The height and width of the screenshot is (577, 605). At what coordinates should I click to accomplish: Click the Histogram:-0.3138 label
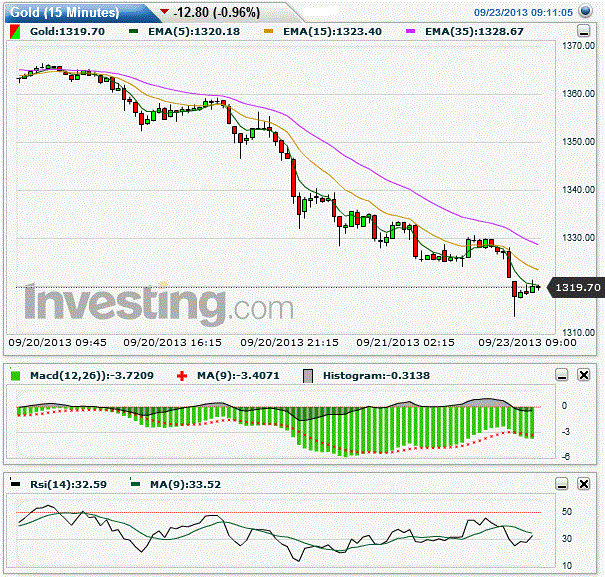click(x=376, y=375)
